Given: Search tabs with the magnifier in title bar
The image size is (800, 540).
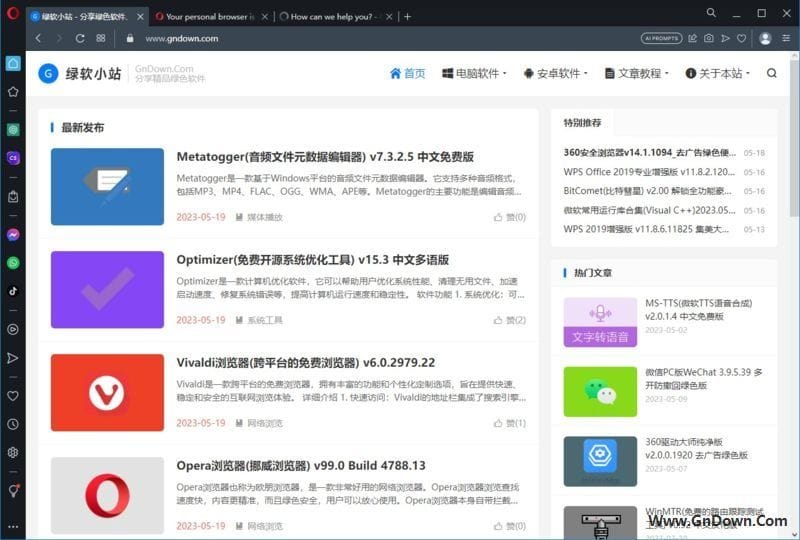Looking at the screenshot, I should [x=711, y=13].
